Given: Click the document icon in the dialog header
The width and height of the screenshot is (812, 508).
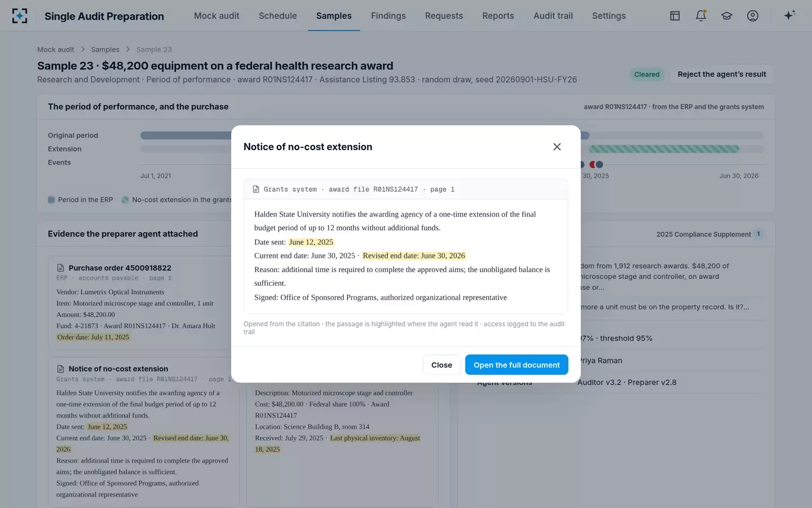Looking at the screenshot, I should [256, 189].
